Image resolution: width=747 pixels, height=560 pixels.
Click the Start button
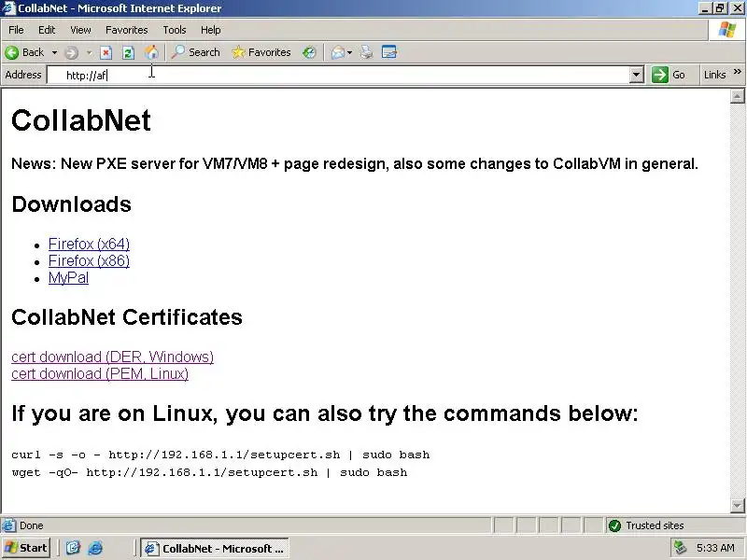[26, 548]
